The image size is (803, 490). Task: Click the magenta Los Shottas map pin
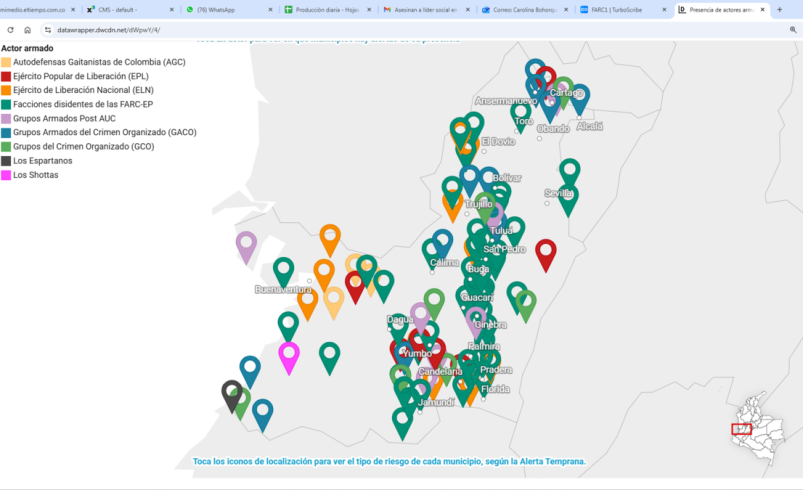[289, 354]
